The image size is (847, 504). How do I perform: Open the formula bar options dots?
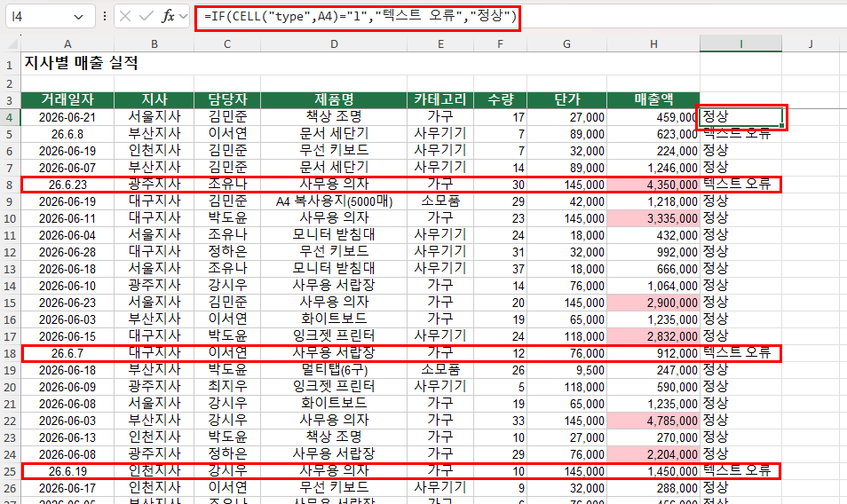(x=105, y=17)
